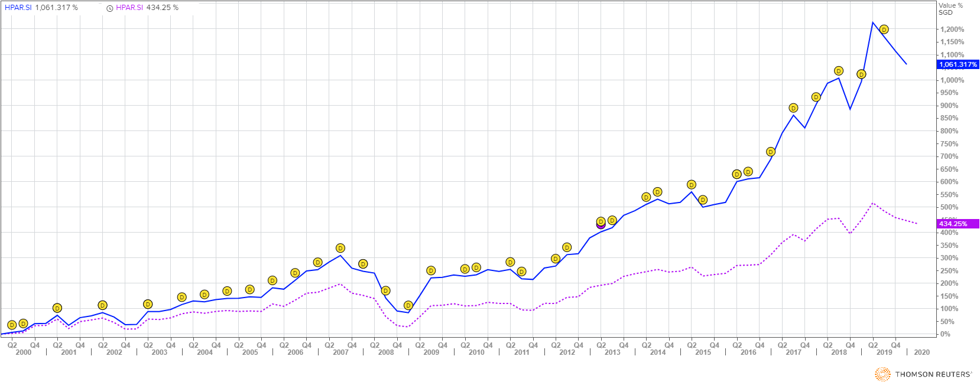Image resolution: width=980 pixels, height=392 pixels.
Task: Select the 1,200% label on value axis
Action: [952, 30]
